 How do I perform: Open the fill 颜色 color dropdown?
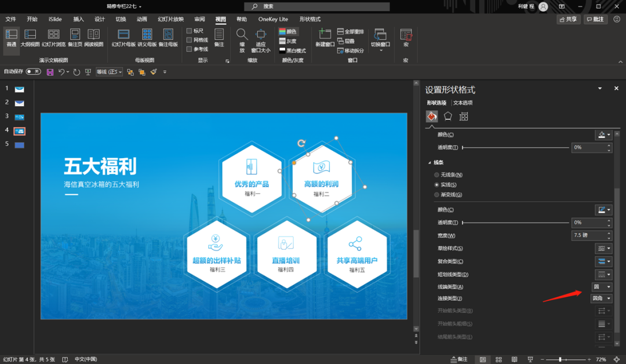coord(603,135)
